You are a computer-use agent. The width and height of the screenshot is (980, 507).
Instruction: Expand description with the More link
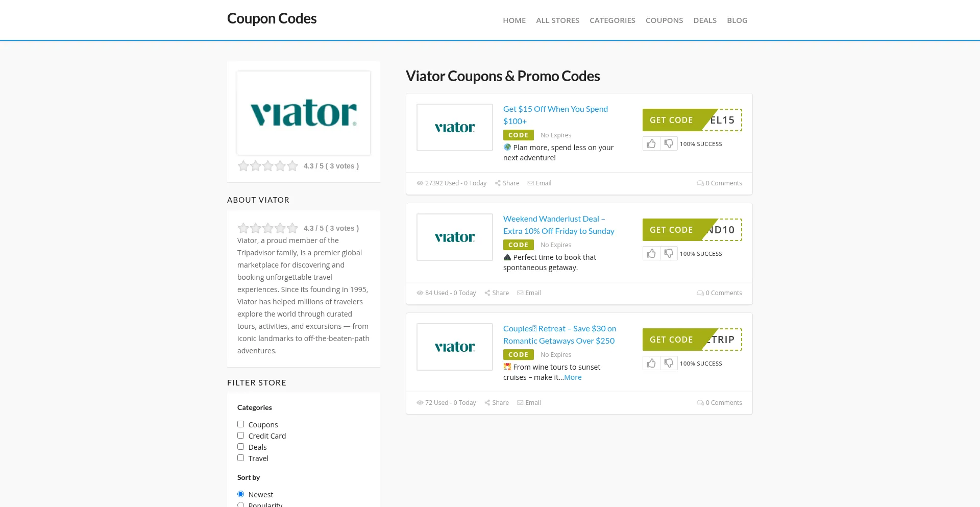point(573,377)
